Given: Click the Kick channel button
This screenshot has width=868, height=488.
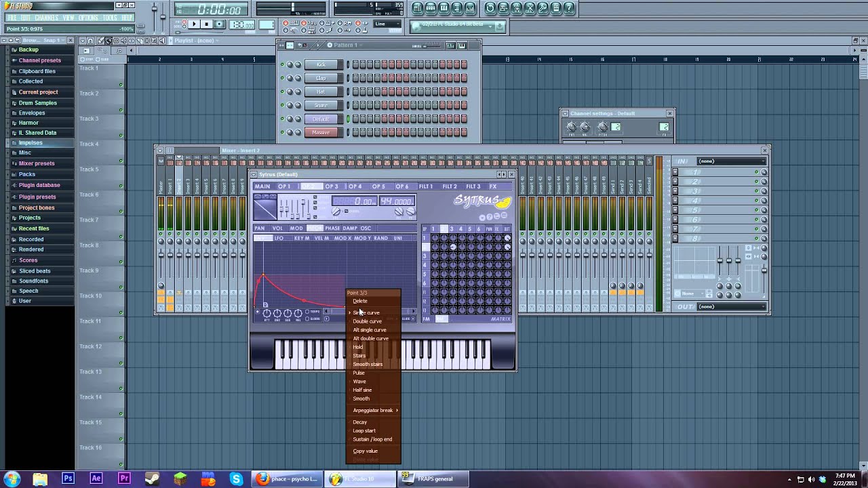Looking at the screenshot, I should [x=321, y=64].
